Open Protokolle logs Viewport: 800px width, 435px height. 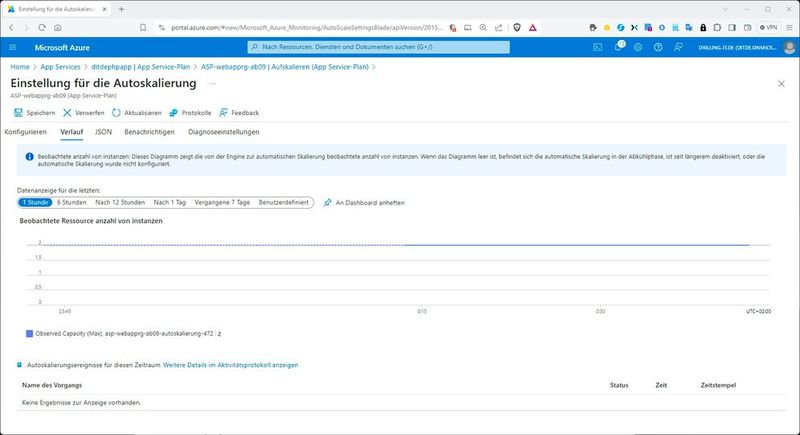click(190, 113)
